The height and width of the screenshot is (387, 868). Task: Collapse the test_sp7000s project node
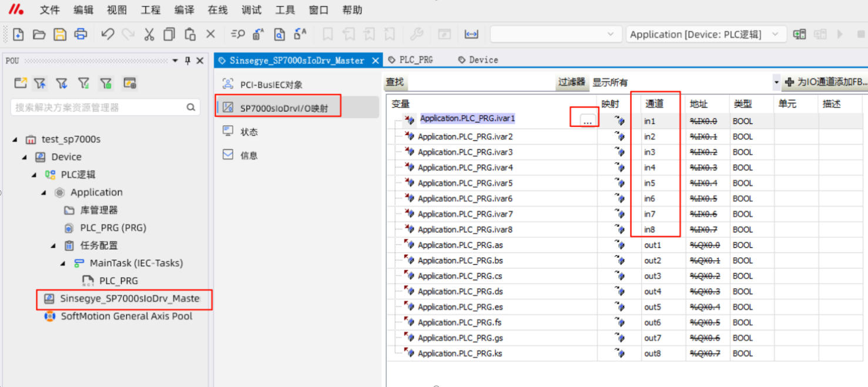(15, 140)
